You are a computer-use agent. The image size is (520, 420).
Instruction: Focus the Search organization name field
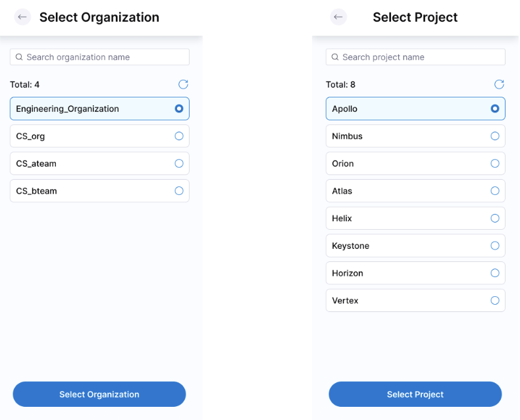click(x=105, y=57)
